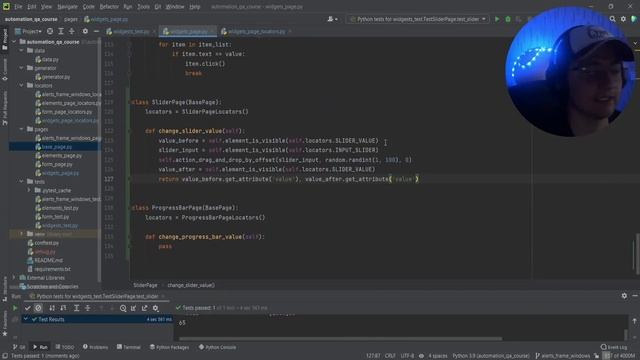Open Search Everywhere magnifier icon
Screen dimensions: 640x360
click(612, 19)
